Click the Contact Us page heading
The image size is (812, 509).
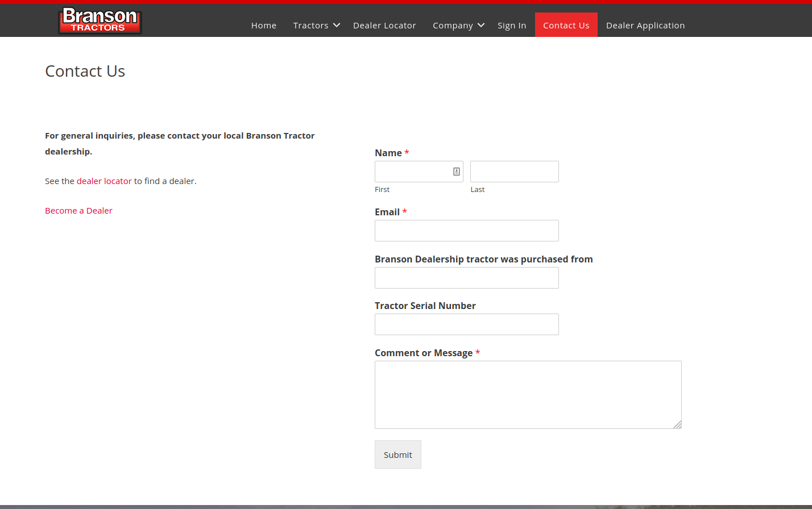tap(85, 71)
